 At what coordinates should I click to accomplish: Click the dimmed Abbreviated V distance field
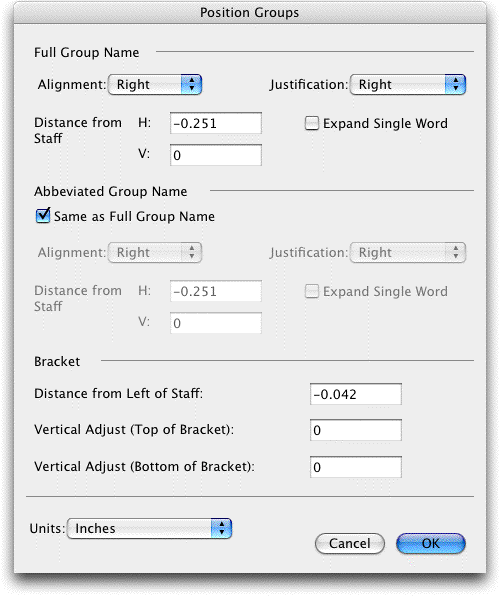tap(216, 323)
